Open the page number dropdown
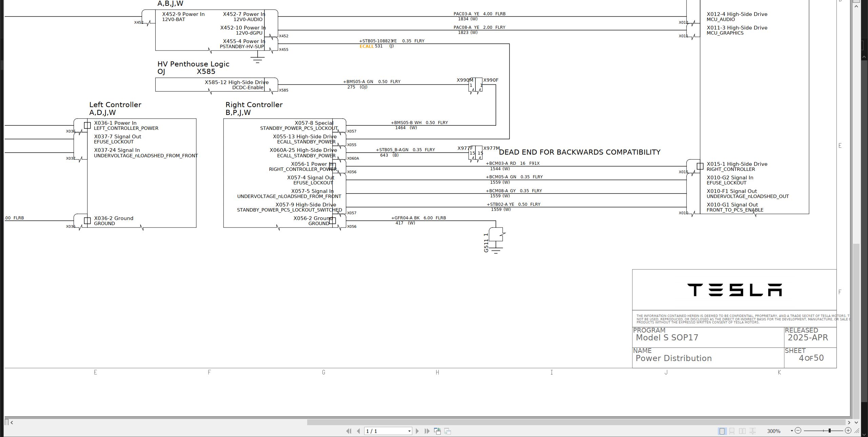The width and height of the screenshot is (868, 437). coord(409,431)
